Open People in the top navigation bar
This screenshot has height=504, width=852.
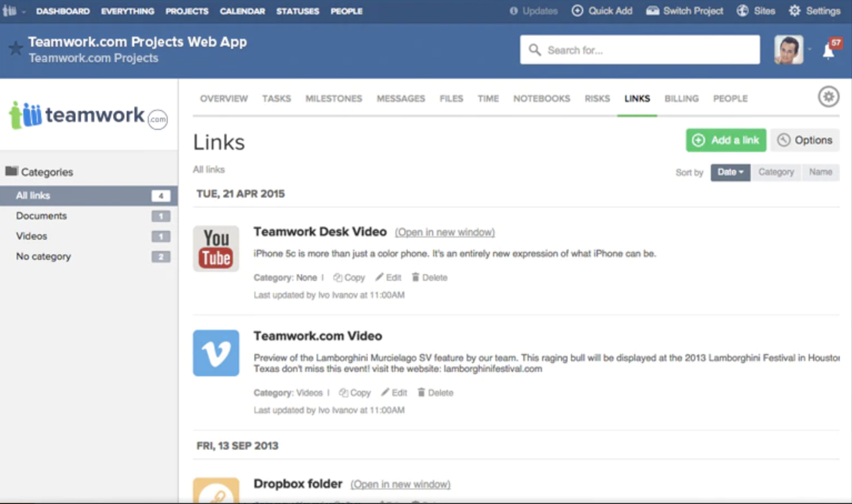coord(347,11)
